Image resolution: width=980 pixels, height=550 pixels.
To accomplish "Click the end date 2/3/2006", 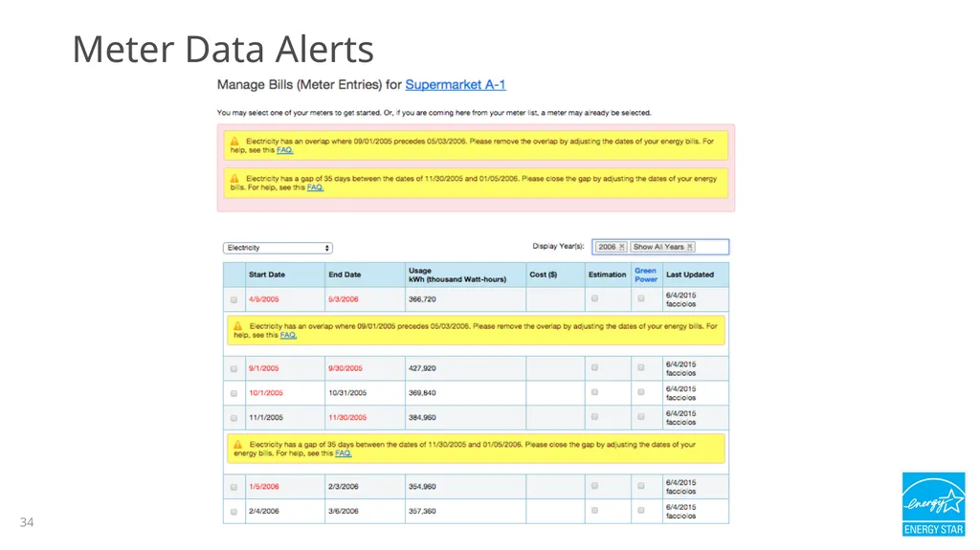I will (x=344, y=486).
